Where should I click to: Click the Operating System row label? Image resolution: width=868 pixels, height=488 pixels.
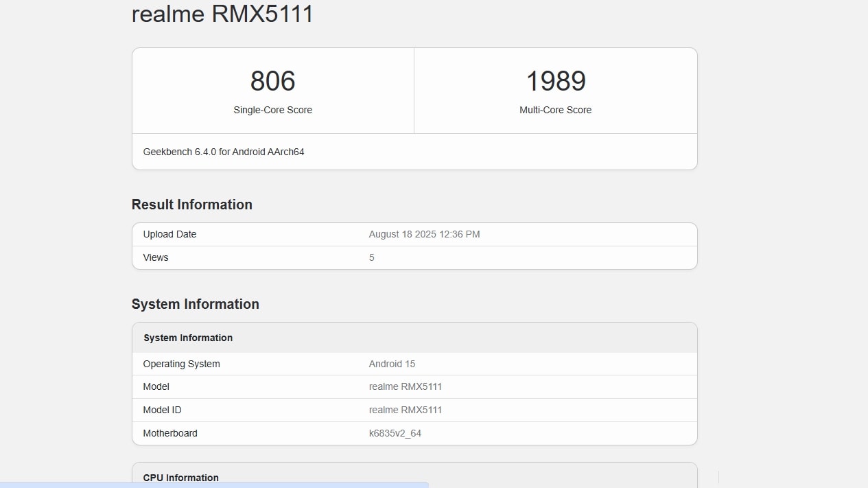(181, 364)
